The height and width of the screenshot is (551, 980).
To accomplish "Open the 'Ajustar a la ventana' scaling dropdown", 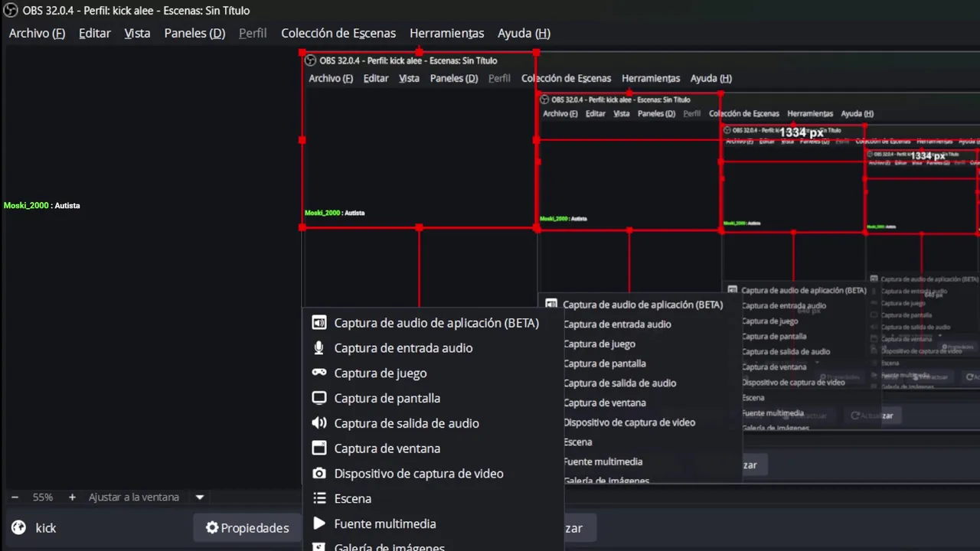I will point(146,497).
